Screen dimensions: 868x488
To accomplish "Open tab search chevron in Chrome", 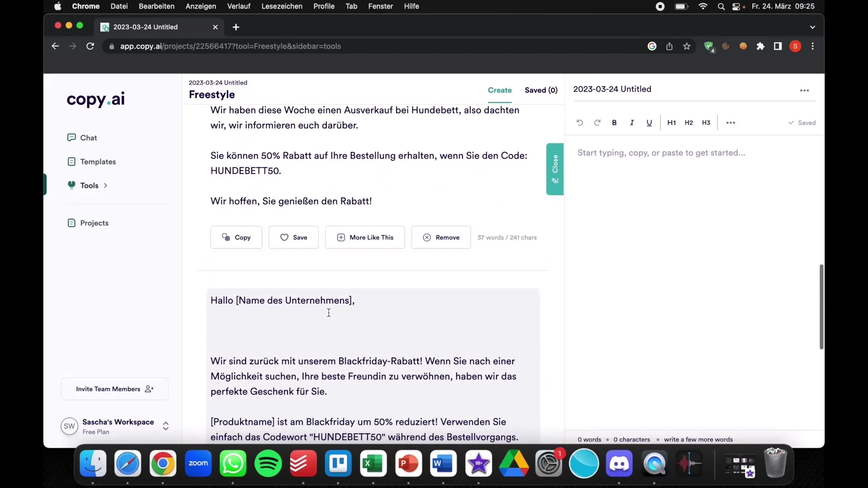I will [812, 27].
